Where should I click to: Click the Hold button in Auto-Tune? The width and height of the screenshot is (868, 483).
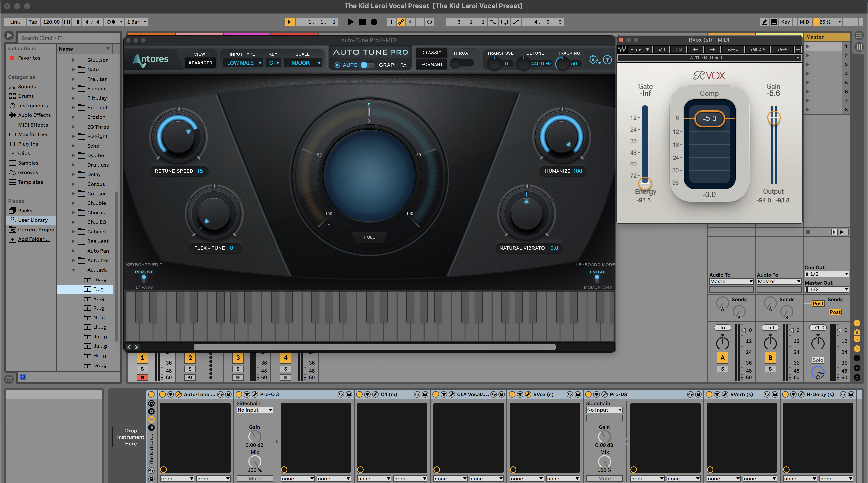[x=369, y=237]
